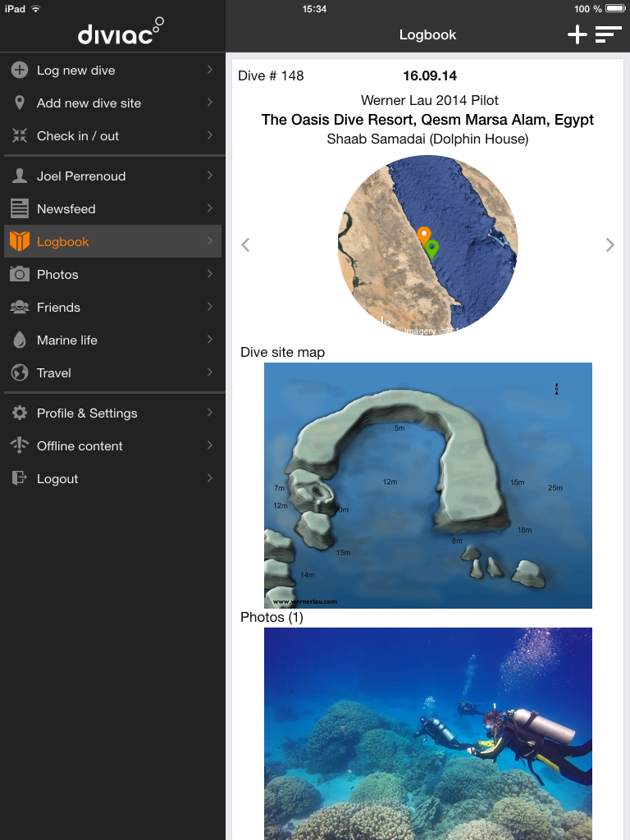Tap the orange Logbook book icon
Image resolution: width=630 pixels, height=840 pixels.
click(x=20, y=242)
